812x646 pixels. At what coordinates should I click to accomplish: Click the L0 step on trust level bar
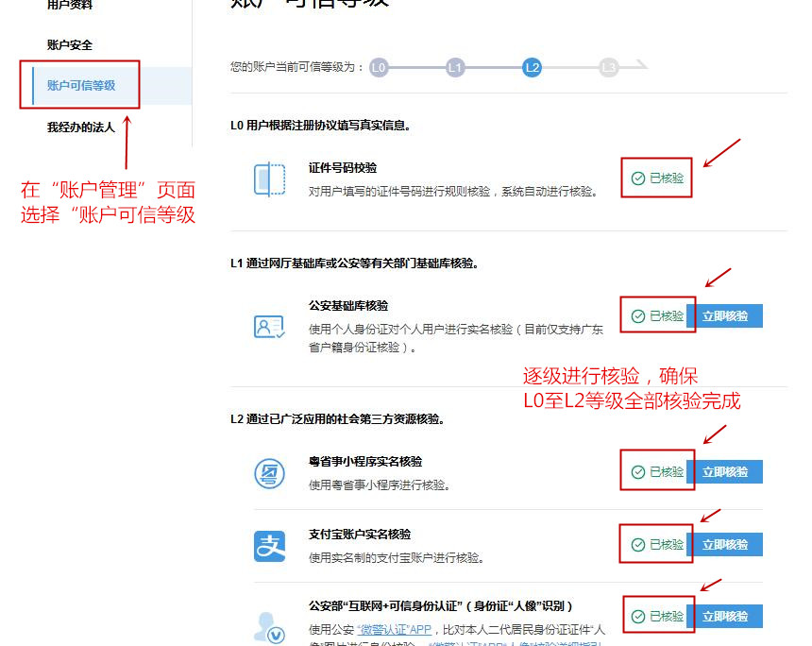379,67
